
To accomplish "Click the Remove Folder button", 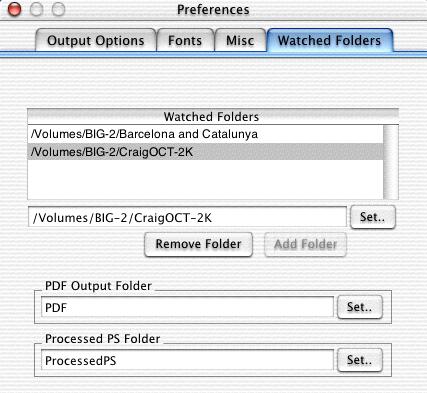I will 198,244.
